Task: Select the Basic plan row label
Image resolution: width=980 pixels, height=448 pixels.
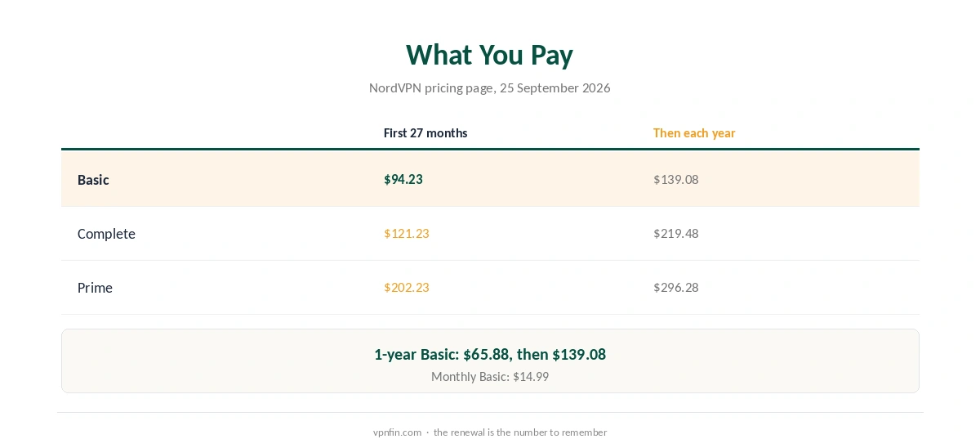Action: (x=93, y=180)
